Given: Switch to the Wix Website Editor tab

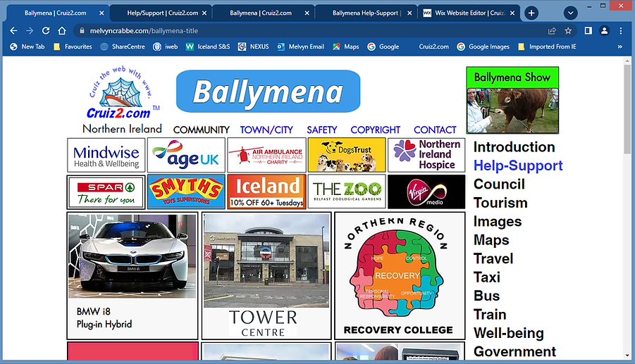Looking at the screenshot, I should point(469,13).
